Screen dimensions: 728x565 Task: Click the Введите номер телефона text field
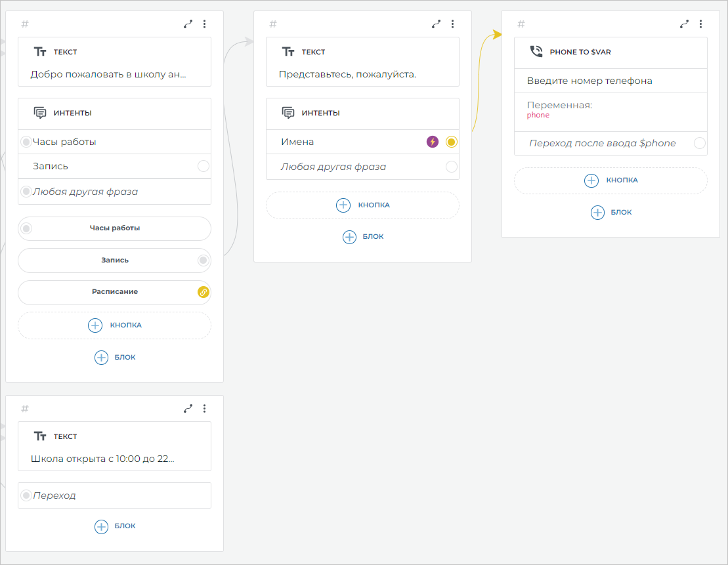(x=610, y=81)
